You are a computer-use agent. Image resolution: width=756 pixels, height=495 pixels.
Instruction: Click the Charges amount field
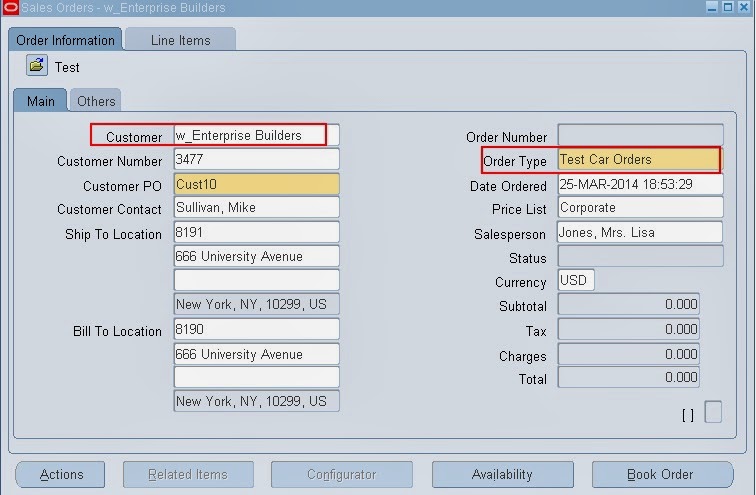point(629,354)
